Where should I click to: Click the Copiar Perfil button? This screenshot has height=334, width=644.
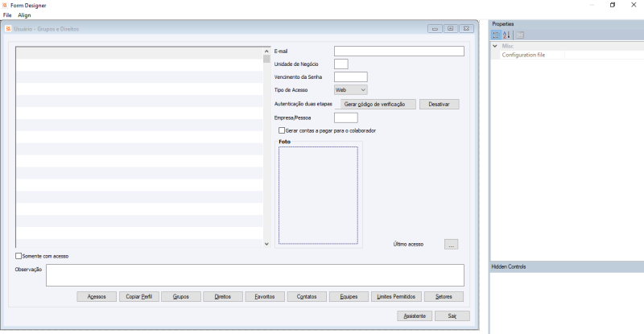[x=138, y=297]
